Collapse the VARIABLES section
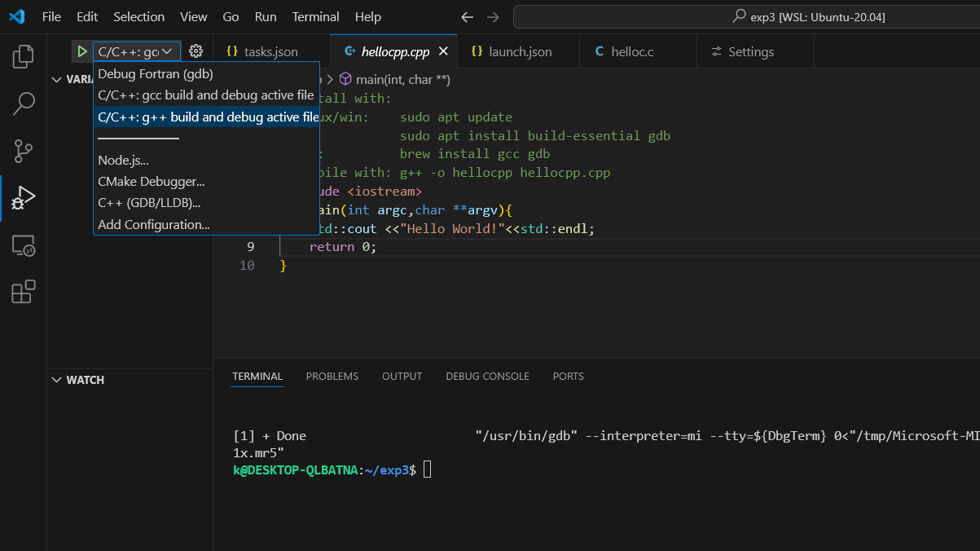Image resolution: width=980 pixels, height=551 pixels. [x=57, y=79]
